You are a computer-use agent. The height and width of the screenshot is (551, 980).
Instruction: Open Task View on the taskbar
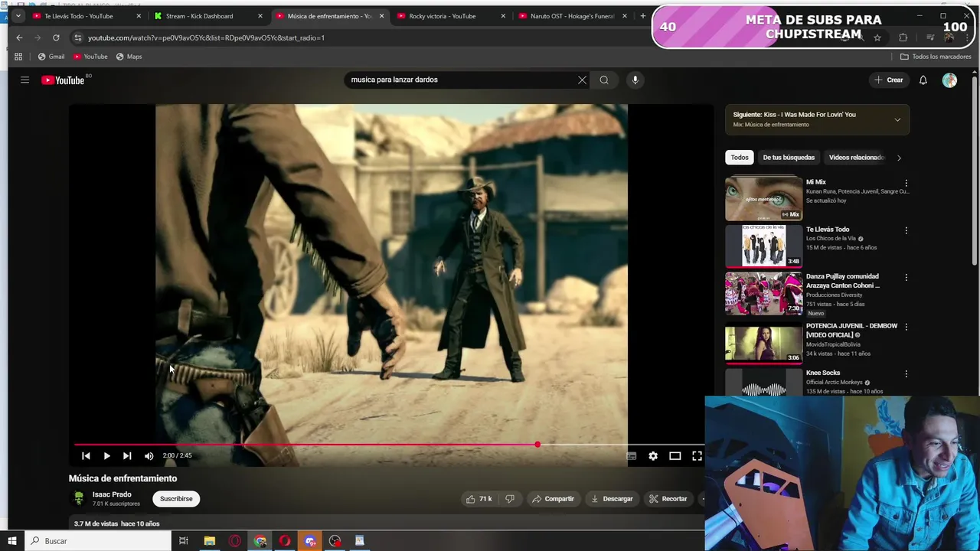click(184, 541)
